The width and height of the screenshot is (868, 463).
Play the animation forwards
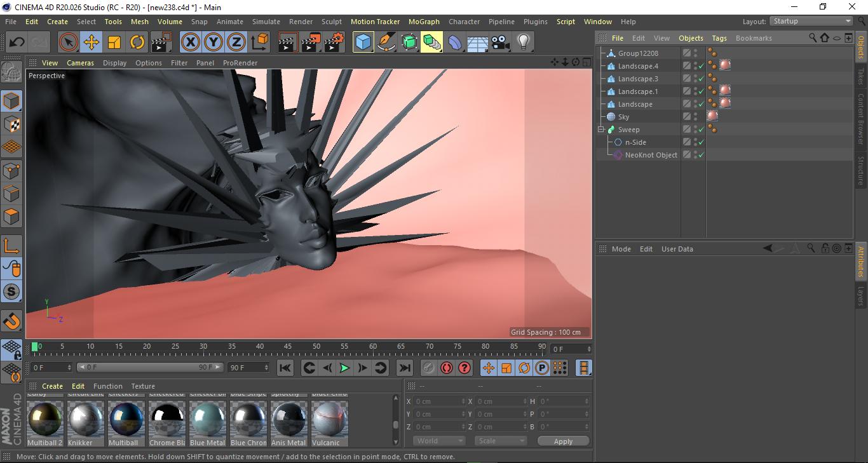tap(344, 368)
